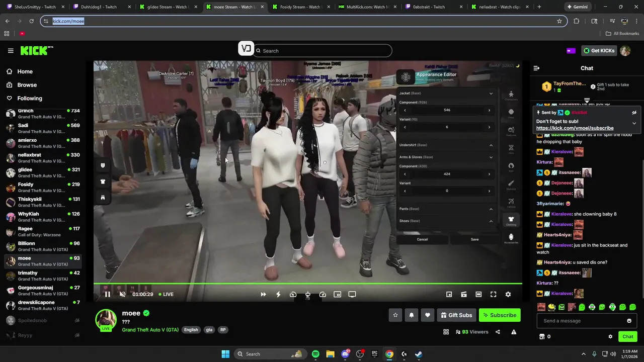Screen dimensions: 644x362
Task: Open offline Spoilednsob channel in sidebar
Action: (x=43, y=320)
